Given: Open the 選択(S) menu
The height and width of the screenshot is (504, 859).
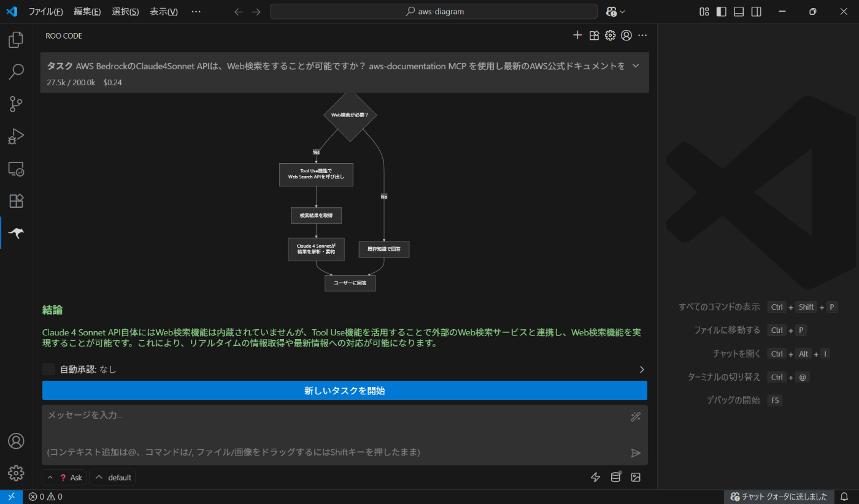Looking at the screenshot, I should (125, 12).
